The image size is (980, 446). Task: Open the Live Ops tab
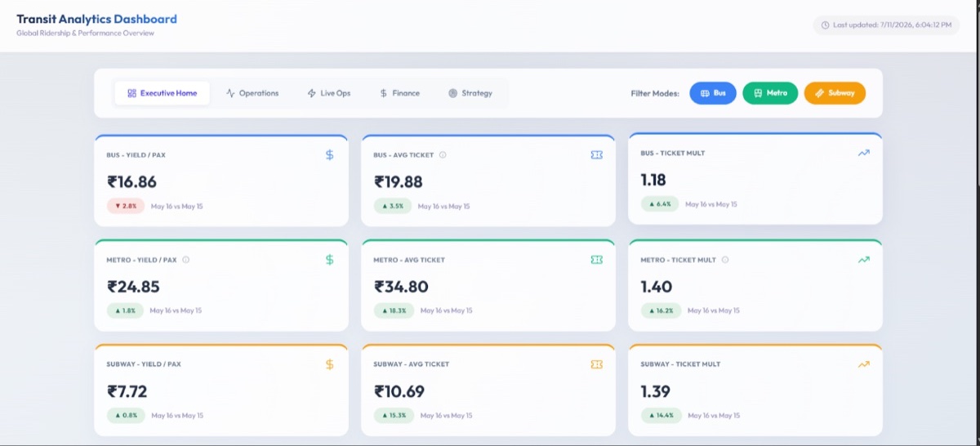[x=328, y=93]
